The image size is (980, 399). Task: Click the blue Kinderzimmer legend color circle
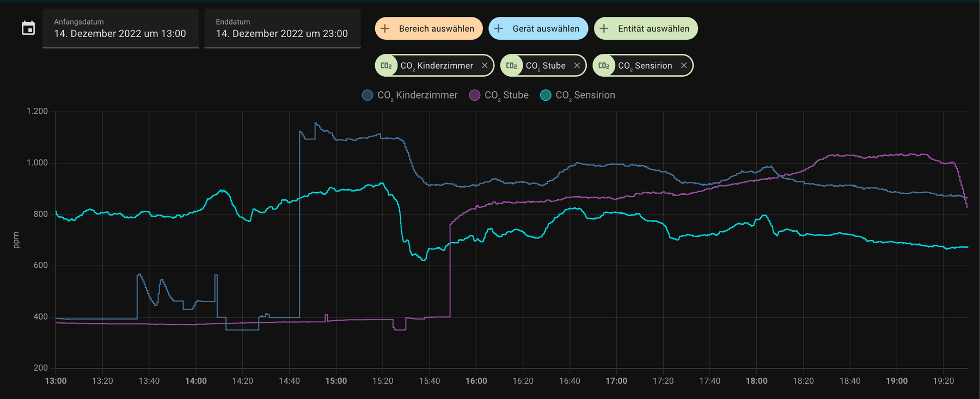(x=367, y=95)
